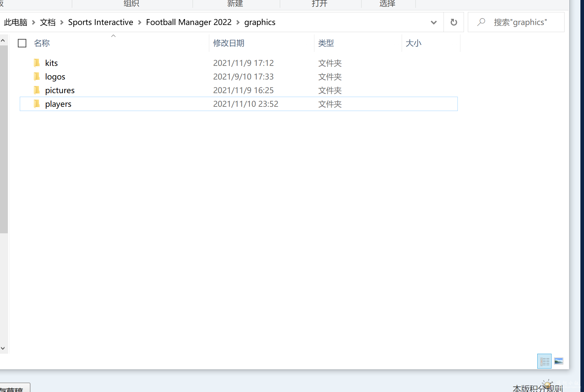Viewport: 584px width, 392px height.
Task: Click 文件夹 type in logos row
Action: (x=330, y=77)
